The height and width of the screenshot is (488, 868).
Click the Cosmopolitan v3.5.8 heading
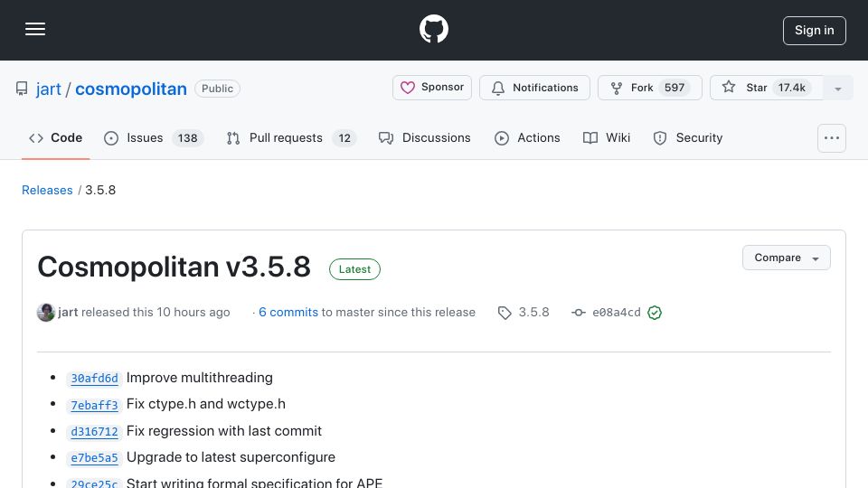tap(174, 267)
